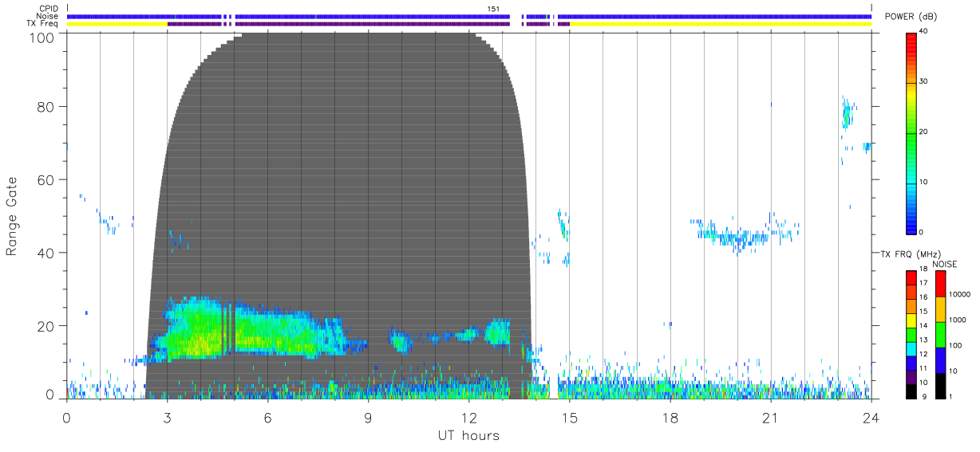
Task: Click noise scale label '1000'
Action: (x=956, y=320)
